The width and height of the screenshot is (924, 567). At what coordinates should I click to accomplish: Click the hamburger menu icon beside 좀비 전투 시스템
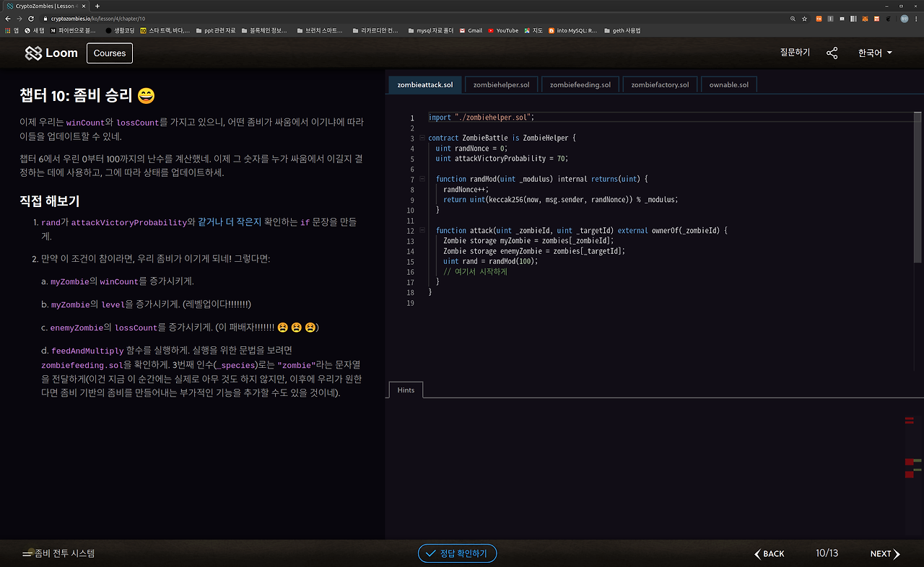click(27, 554)
